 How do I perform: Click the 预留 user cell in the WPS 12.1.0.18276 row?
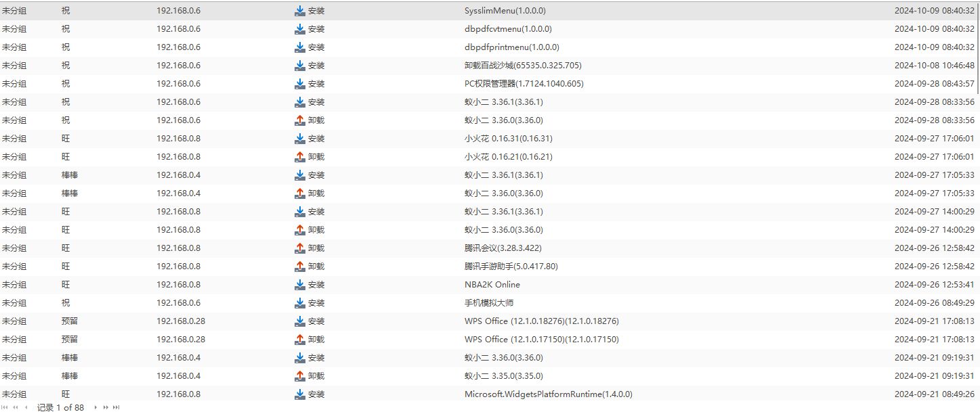tap(70, 321)
